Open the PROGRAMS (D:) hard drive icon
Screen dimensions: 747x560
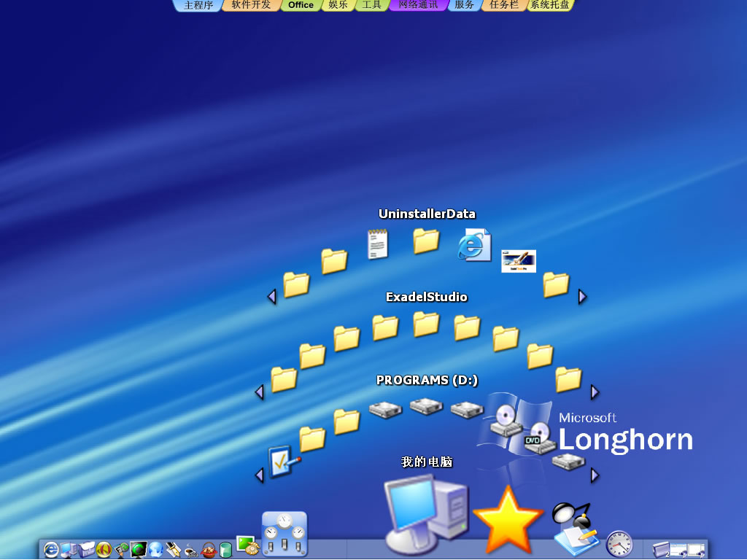pos(426,406)
